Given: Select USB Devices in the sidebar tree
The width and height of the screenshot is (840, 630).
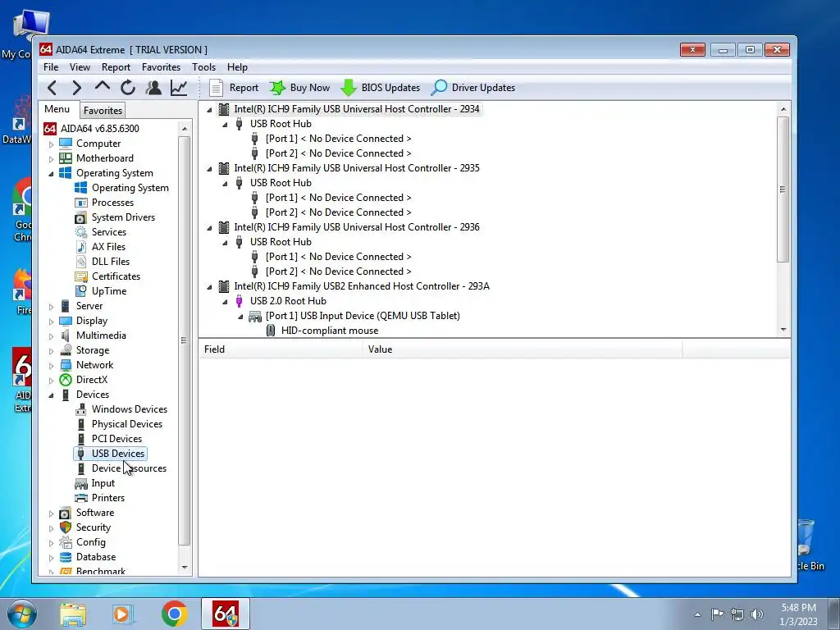Looking at the screenshot, I should pos(118,454).
